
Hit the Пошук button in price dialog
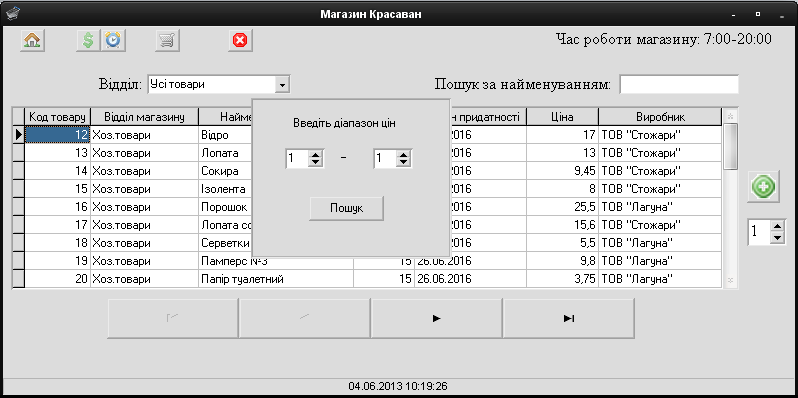(x=347, y=209)
